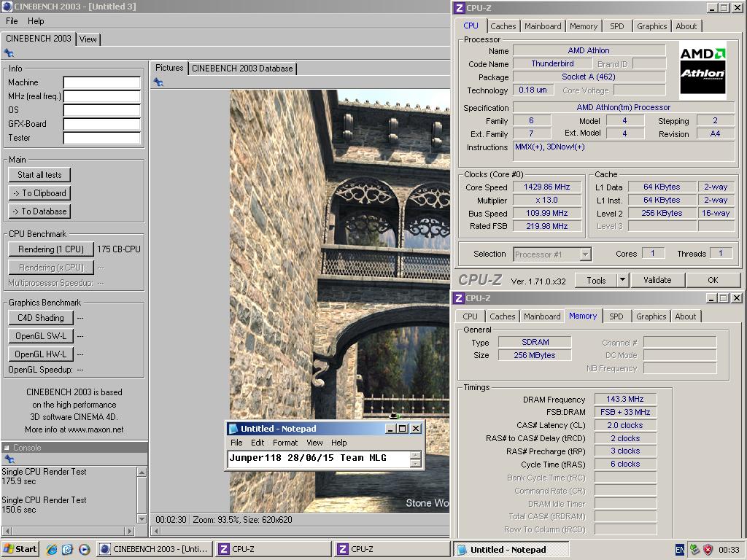Click the pin icon in Pictures panel
This screenshot has height=560, width=747.
click(158, 82)
